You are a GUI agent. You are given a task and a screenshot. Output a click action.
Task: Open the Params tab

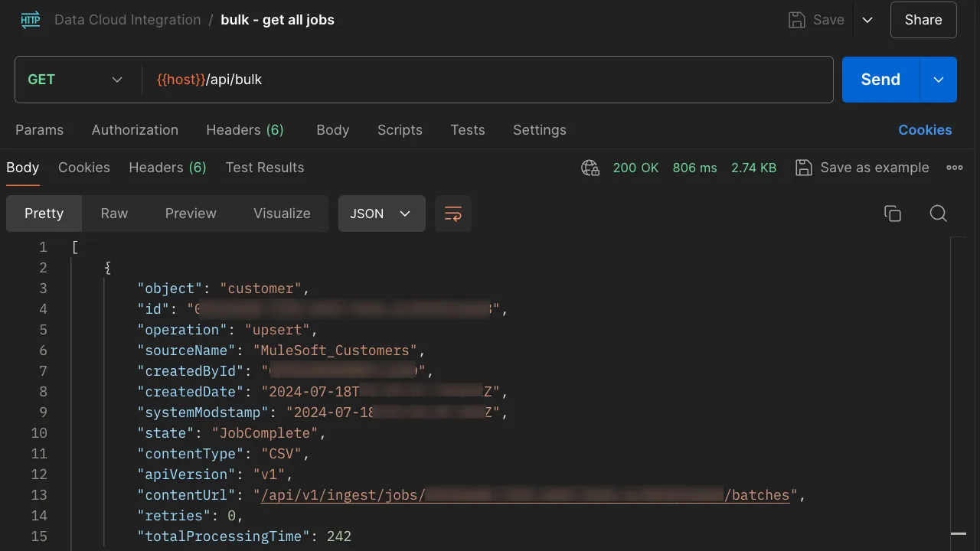click(x=40, y=130)
